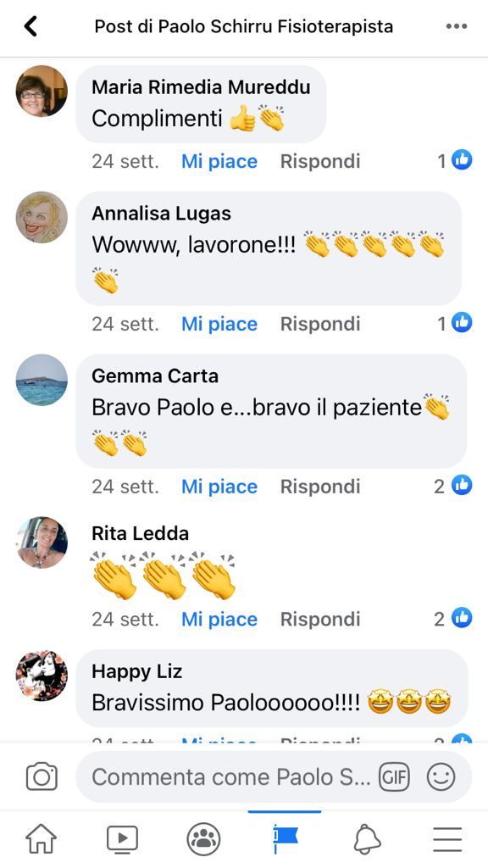Open the Pages flag tab

click(x=285, y=838)
